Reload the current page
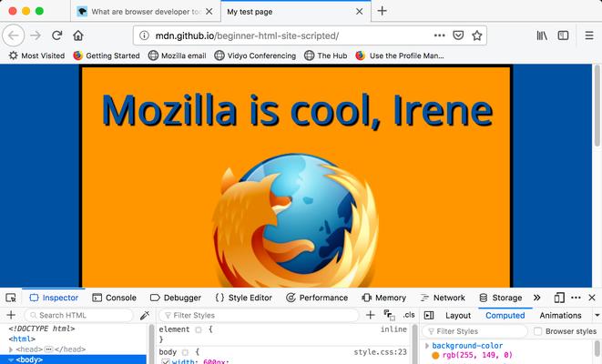The width and height of the screenshot is (602, 364). tap(56, 35)
